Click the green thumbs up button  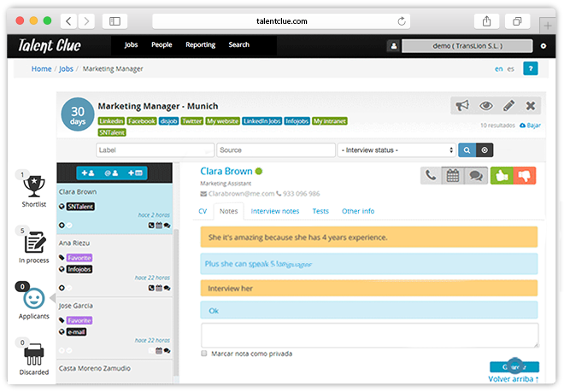pos(500,175)
